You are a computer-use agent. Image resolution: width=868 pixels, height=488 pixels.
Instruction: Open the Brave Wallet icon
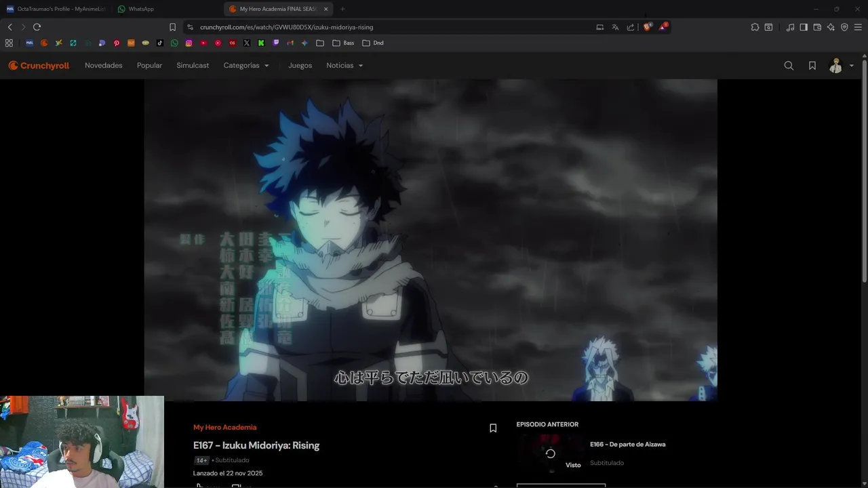[817, 27]
